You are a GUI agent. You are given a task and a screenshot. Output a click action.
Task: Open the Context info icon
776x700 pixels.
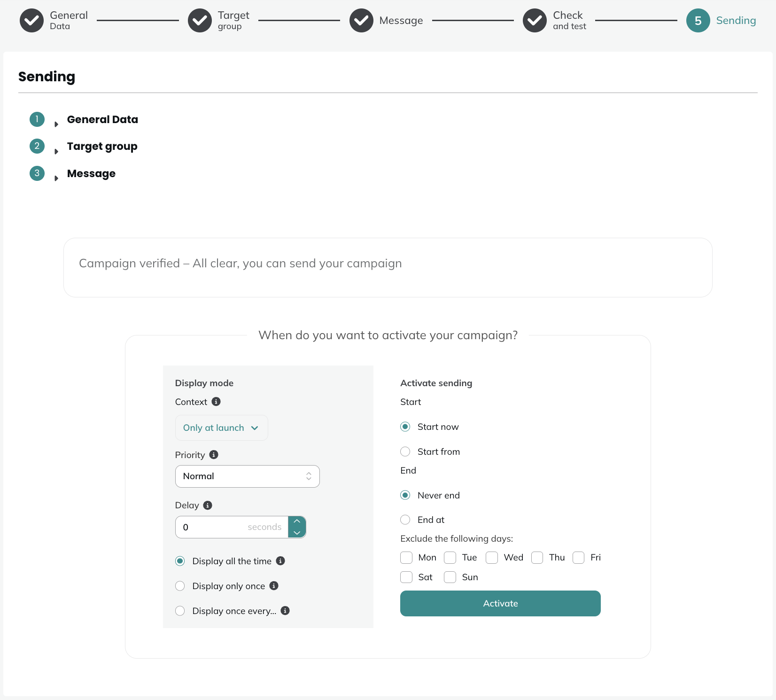click(216, 402)
